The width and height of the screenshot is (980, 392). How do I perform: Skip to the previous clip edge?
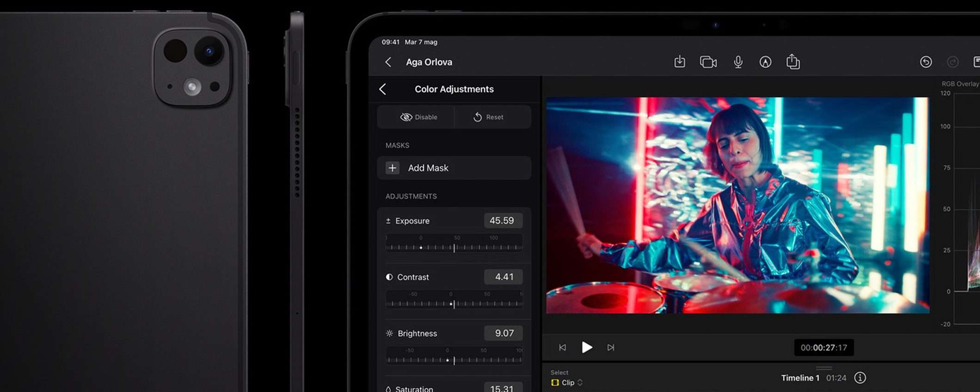coord(562,347)
